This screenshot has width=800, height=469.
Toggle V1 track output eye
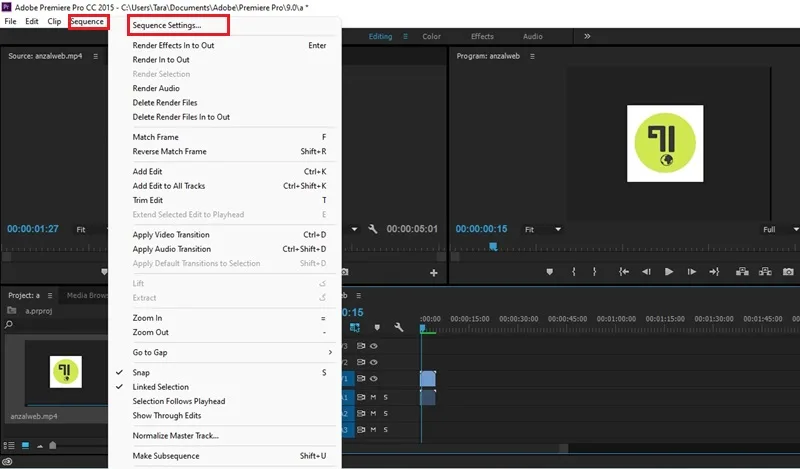click(x=374, y=379)
